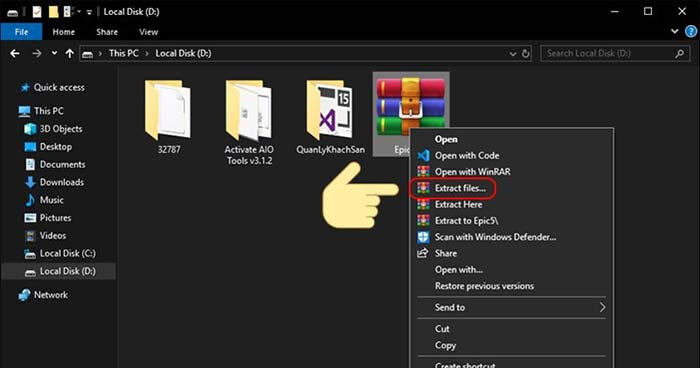
Task: Choose Extract to Epic5\ entry
Action: [x=467, y=221]
